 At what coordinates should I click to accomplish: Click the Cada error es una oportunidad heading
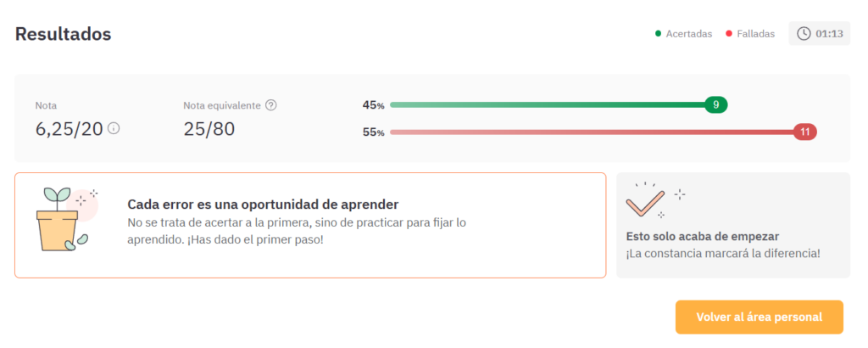(263, 205)
